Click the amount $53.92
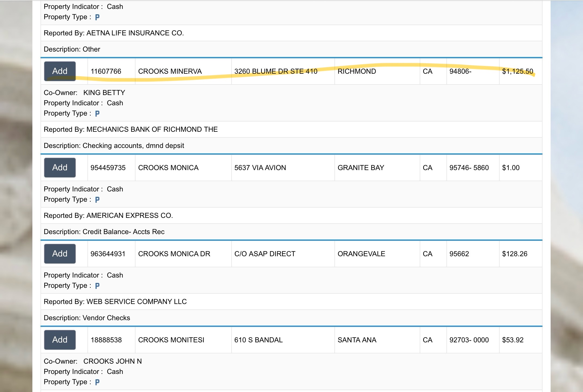Image resolution: width=583 pixels, height=392 pixels. click(x=513, y=340)
